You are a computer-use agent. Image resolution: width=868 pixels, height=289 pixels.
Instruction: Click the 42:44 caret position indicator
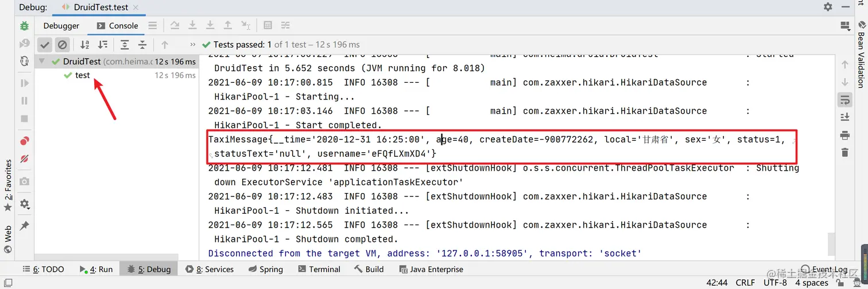pos(717,283)
